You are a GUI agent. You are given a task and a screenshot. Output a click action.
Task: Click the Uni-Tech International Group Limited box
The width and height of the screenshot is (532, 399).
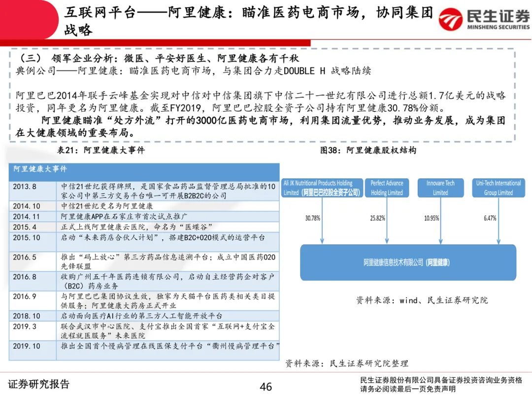tap(499, 188)
